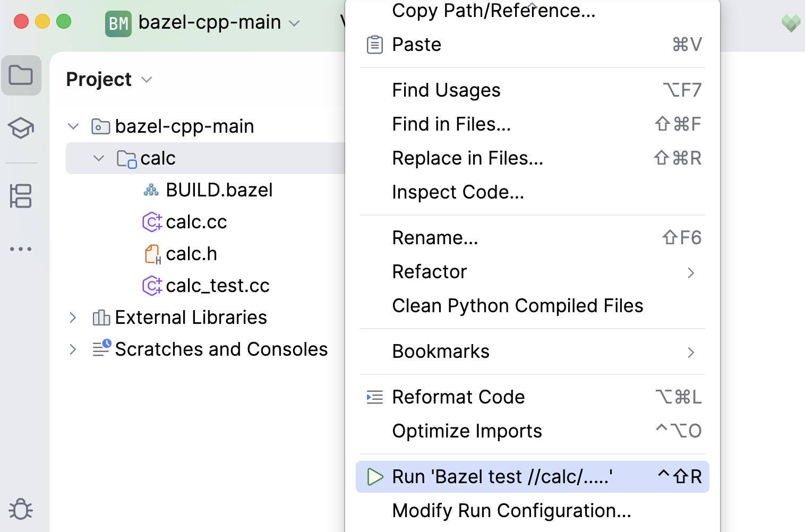The width and height of the screenshot is (805, 532).
Task: Open the Project view options dropdown
Action: [147, 80]
